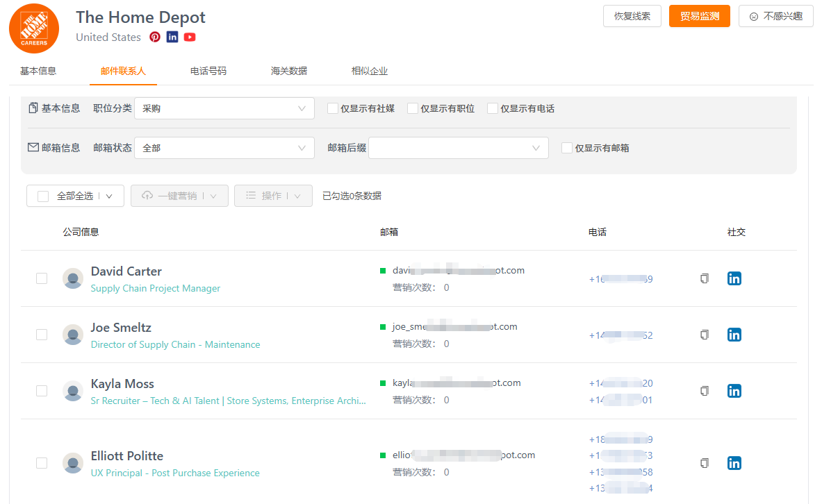The height and width of the screenshot is (504, 822).
Task: Select the 邮件联系人 tab
Action: pos(123,71)
